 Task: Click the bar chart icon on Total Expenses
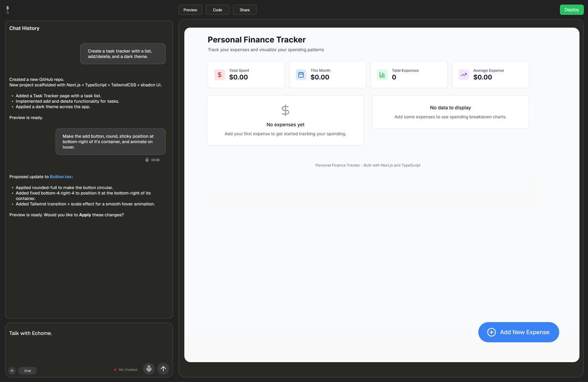(x=382, y=75)
